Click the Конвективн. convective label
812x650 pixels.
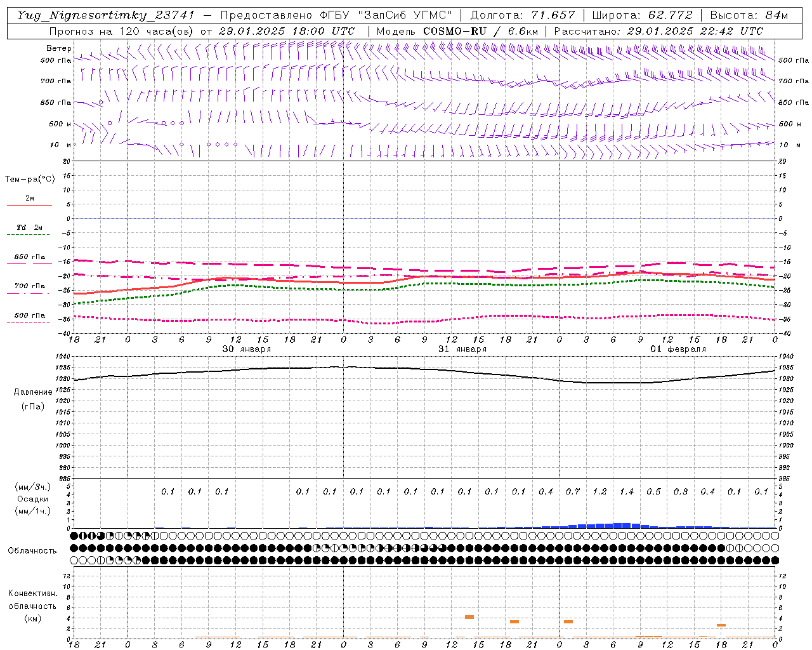tap(32, 594)
